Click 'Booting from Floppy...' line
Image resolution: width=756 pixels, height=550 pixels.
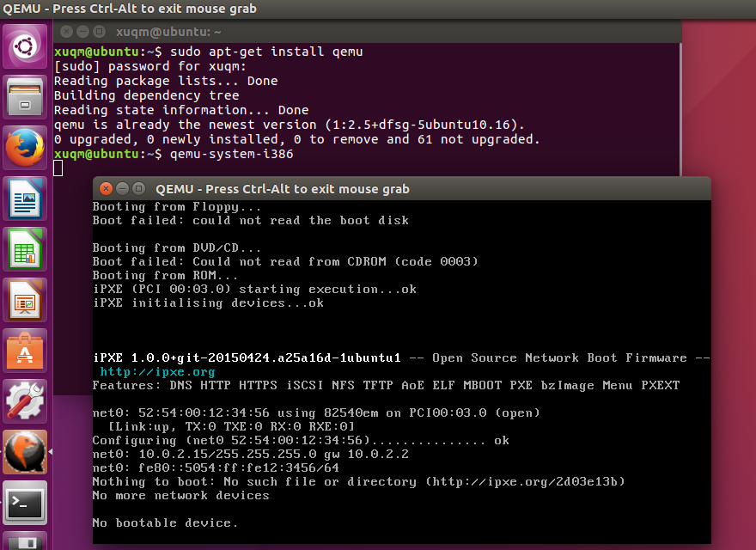coord(177,207)
